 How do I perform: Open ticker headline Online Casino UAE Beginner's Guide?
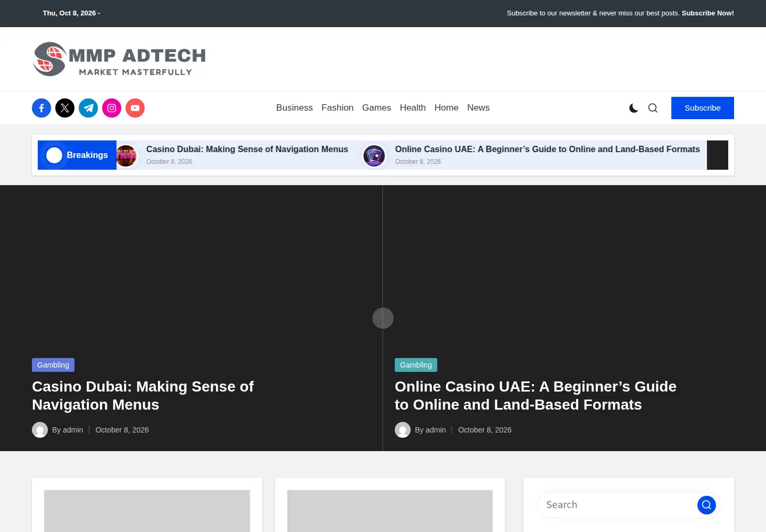click(x=547, y=149)
